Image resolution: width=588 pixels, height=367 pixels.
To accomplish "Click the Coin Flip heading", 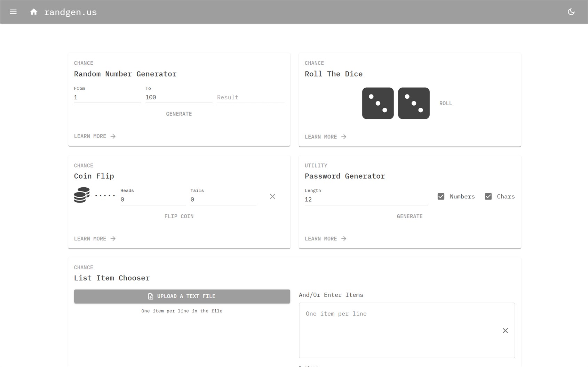I will (x=94, y=176).
